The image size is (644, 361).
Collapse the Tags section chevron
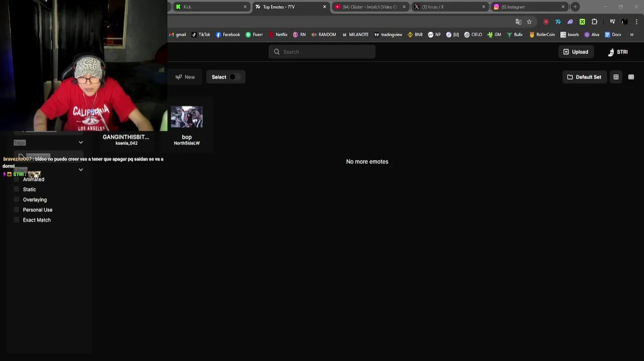coord(81,142)
